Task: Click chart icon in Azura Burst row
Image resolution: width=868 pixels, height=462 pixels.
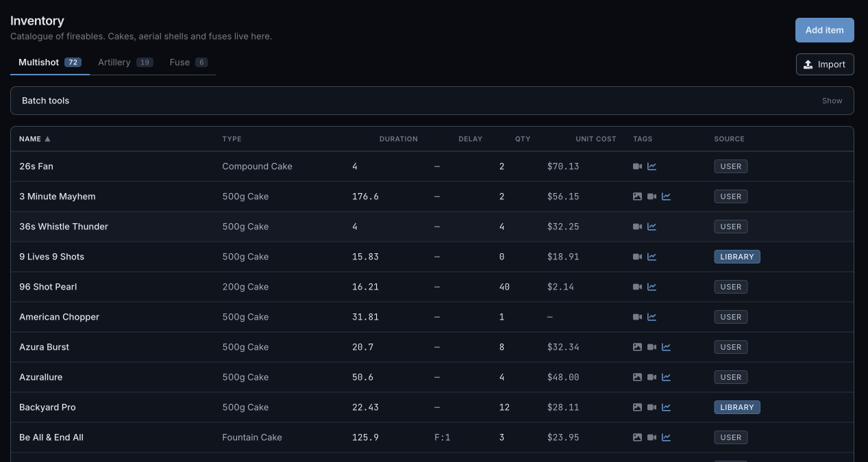Action: [x=666, y=347]
